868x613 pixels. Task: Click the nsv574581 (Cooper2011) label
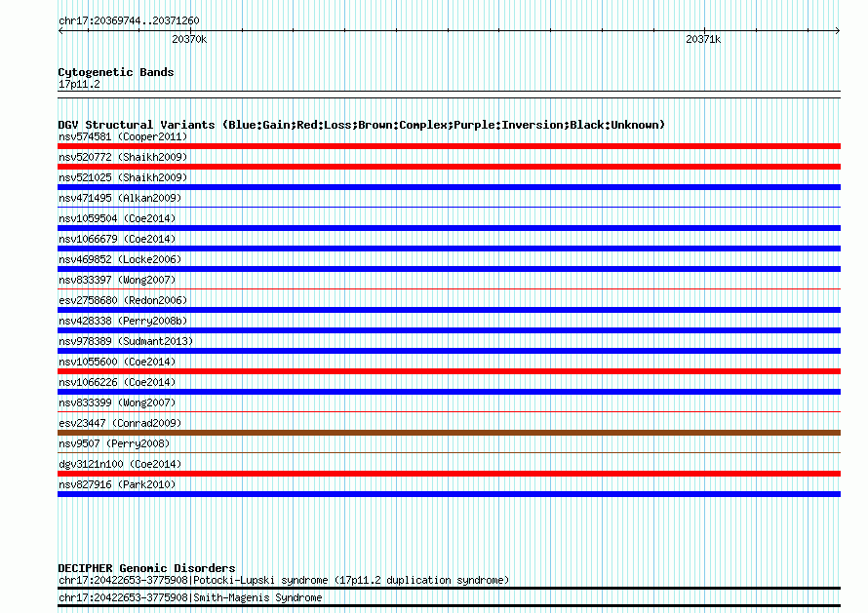123,136
